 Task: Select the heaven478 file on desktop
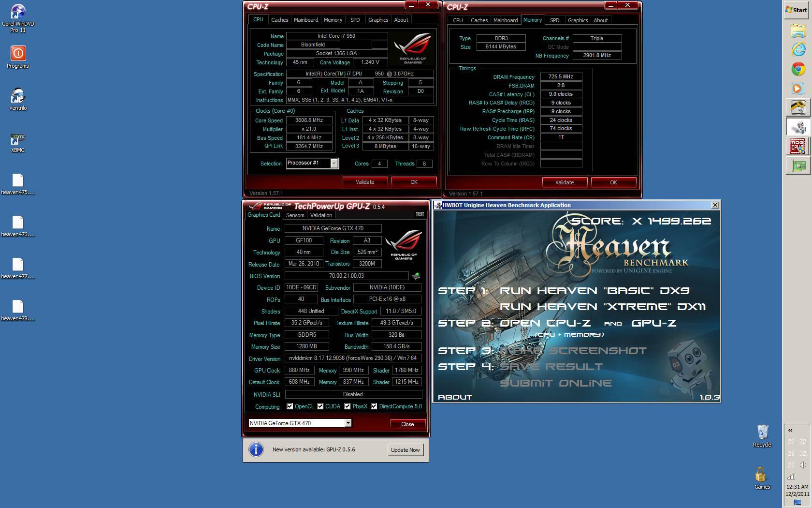point(18,310)
